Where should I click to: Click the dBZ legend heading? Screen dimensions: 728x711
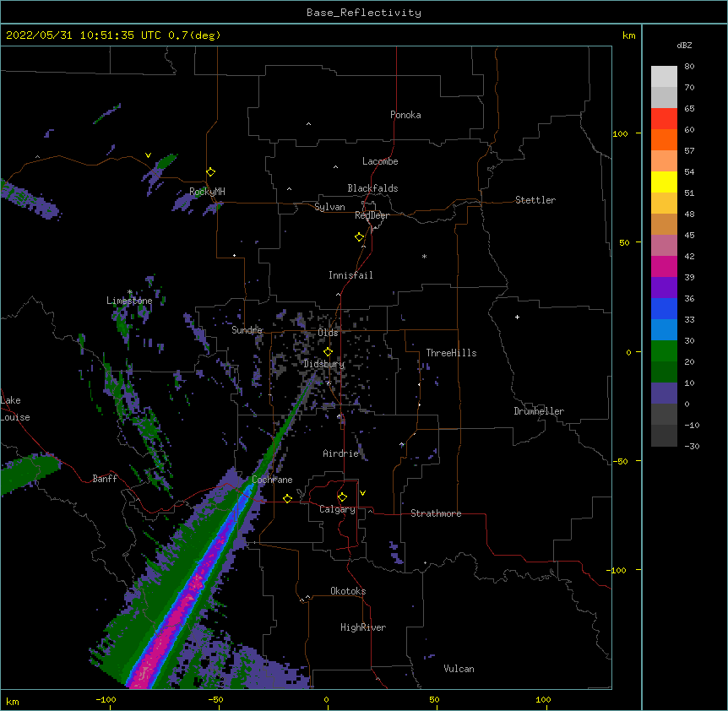pos(684,45)
